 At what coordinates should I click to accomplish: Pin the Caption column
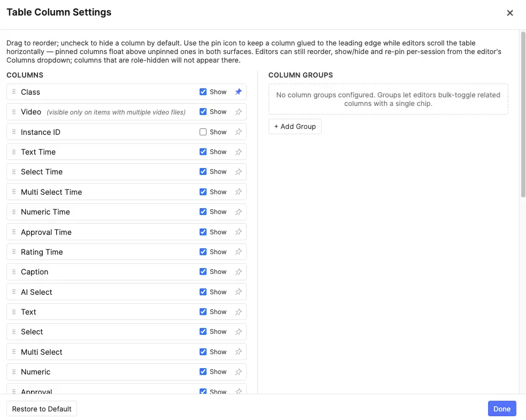pyautogui.click(x=239, y=272)
